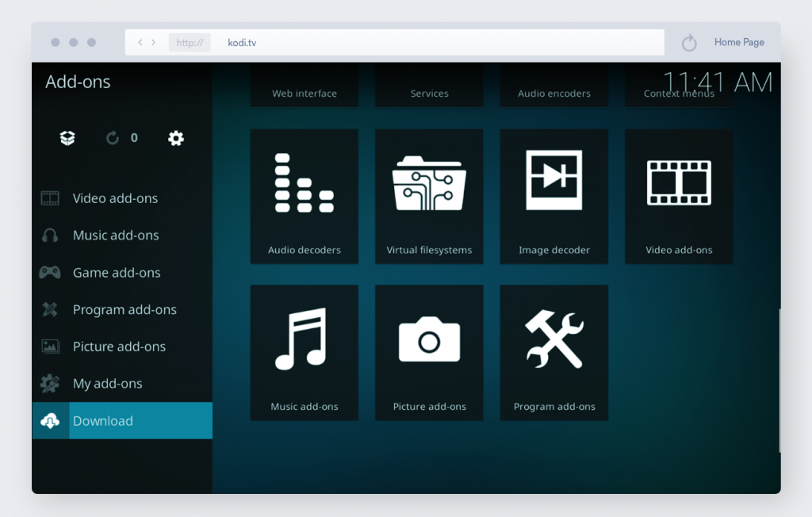Click the headphones icon beside Music add-ons
This screenshot has height=517, width=812.
coord(50,236)
